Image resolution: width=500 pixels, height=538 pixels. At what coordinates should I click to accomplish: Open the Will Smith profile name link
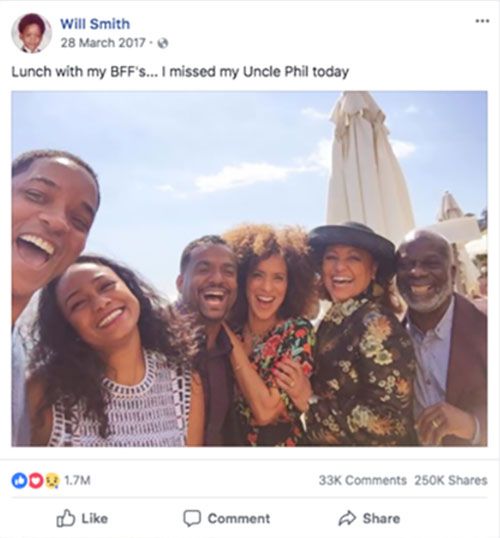click(x=95, y=24)
